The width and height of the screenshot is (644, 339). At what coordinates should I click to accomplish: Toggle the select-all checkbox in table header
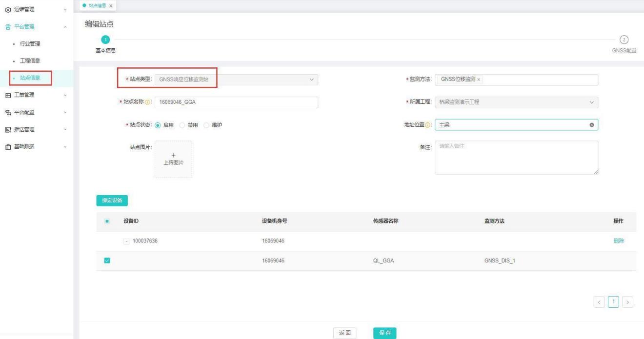pos(107,221)
